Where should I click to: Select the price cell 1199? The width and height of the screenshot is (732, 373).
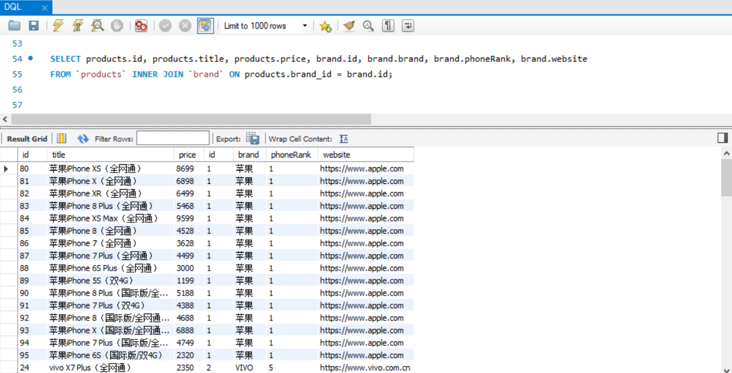coord(189,281)
